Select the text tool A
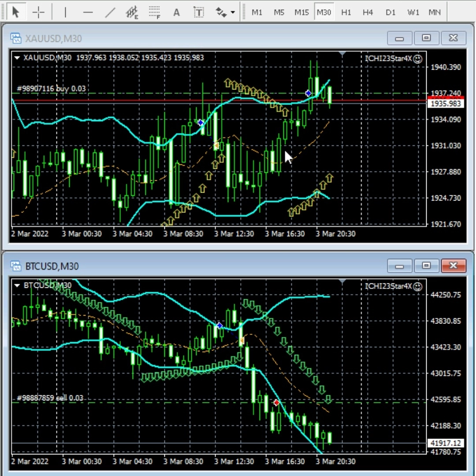The image size is (476, 476). pos(176,12)
